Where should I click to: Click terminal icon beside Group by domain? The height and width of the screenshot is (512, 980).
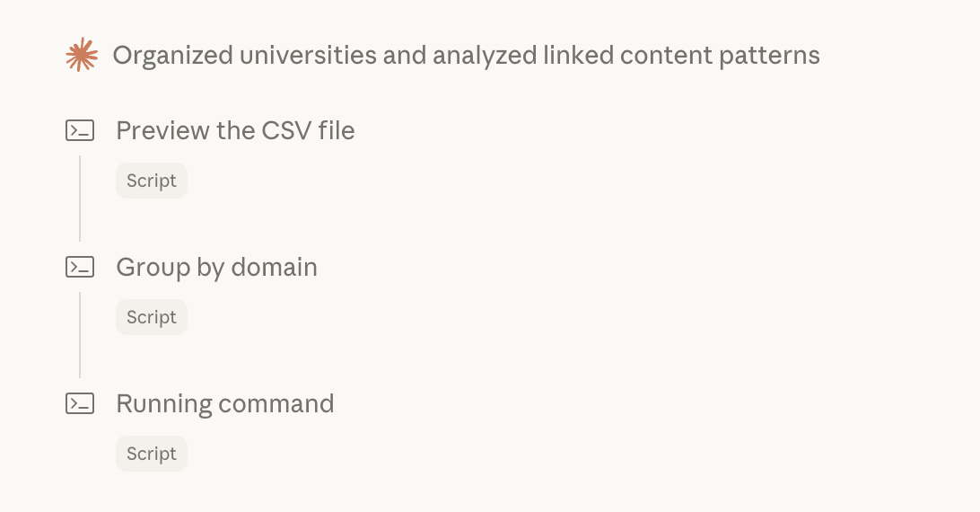pos(80,267)
